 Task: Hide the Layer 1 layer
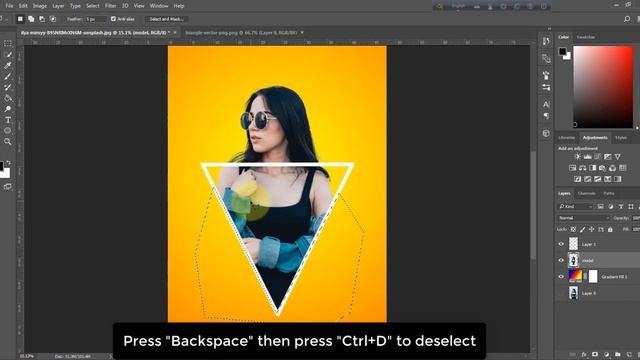pyautogui.click(x=561, y=244)
